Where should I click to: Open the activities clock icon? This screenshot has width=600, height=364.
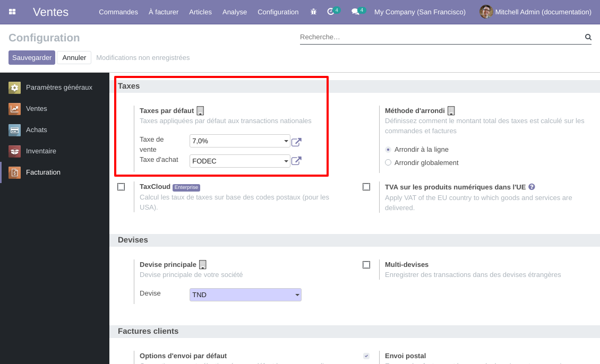(331, 12)
